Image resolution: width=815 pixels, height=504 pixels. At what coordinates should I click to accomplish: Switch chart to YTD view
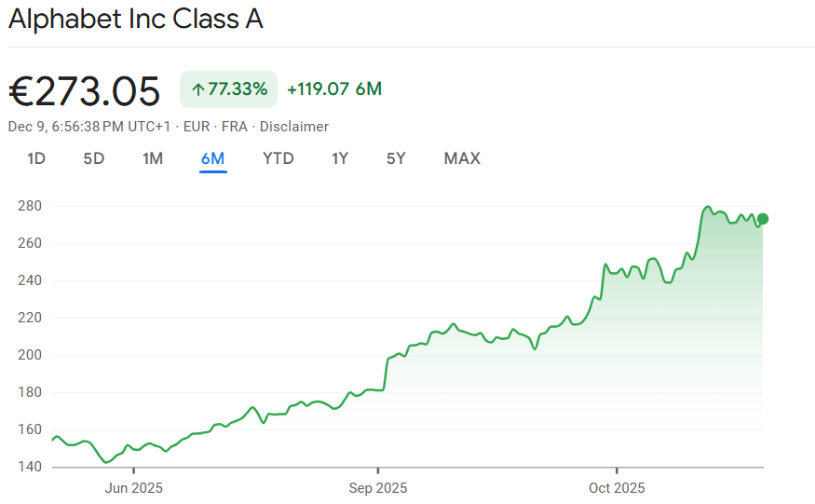click(278, 158)
